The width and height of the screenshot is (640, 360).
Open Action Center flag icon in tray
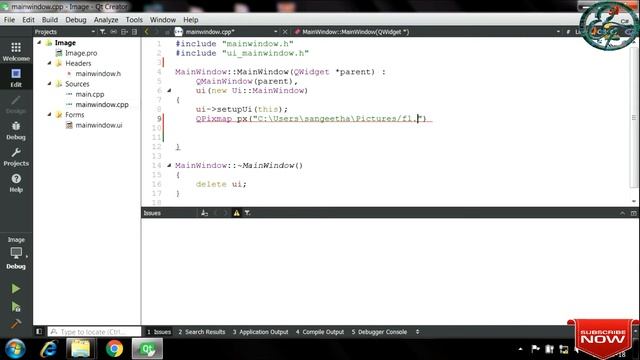535,349
